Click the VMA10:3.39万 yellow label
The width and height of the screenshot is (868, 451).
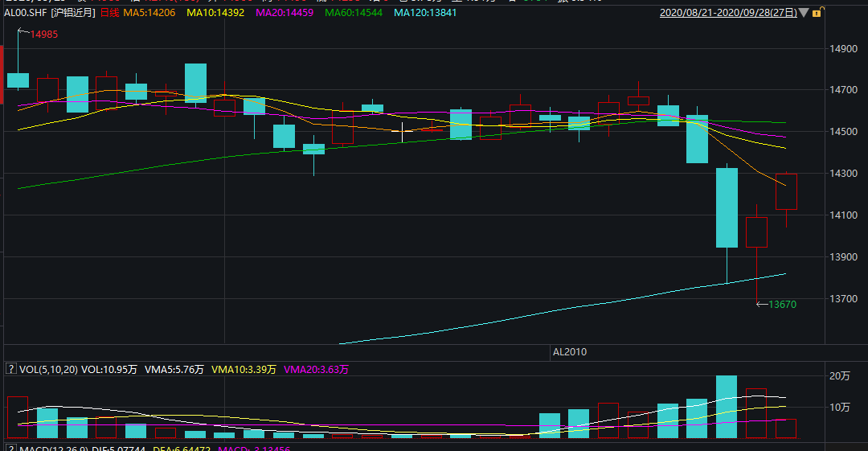pos(244,370)
